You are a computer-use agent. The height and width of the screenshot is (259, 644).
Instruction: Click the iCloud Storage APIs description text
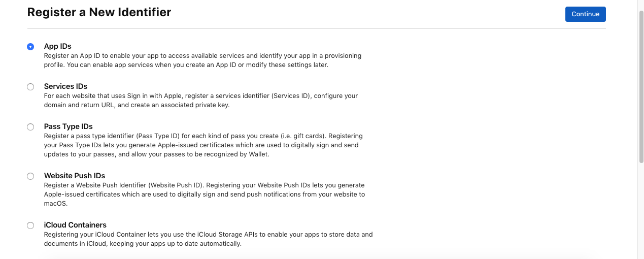coord(209,239)
